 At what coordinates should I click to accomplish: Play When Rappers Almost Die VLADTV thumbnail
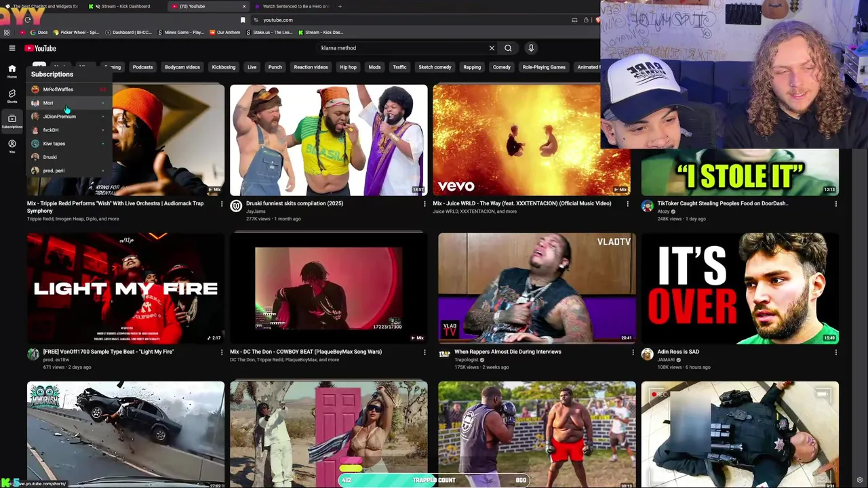(536, 288)
